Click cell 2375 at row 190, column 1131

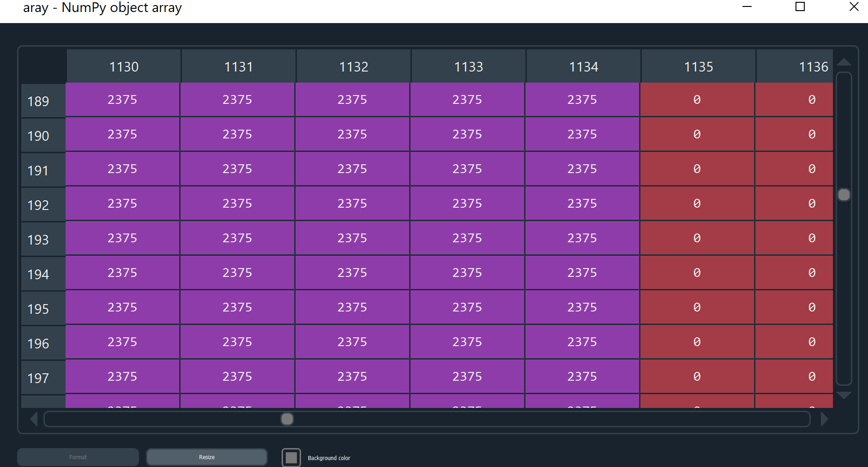[237, 134]
